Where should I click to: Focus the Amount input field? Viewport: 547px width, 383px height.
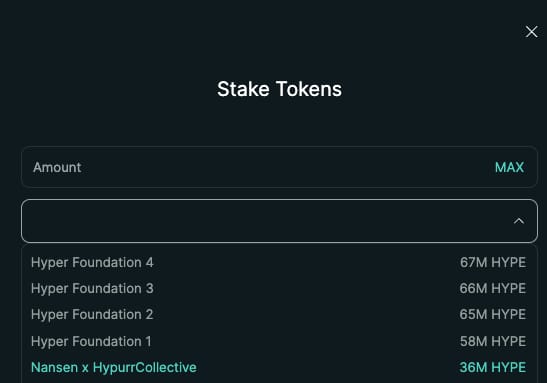point(279,167)
